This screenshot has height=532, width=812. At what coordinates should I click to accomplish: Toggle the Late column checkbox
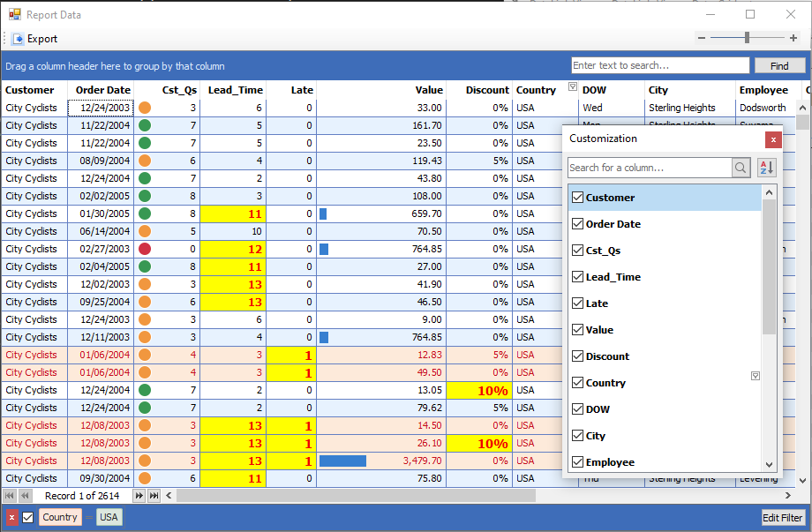pos(578,303)
